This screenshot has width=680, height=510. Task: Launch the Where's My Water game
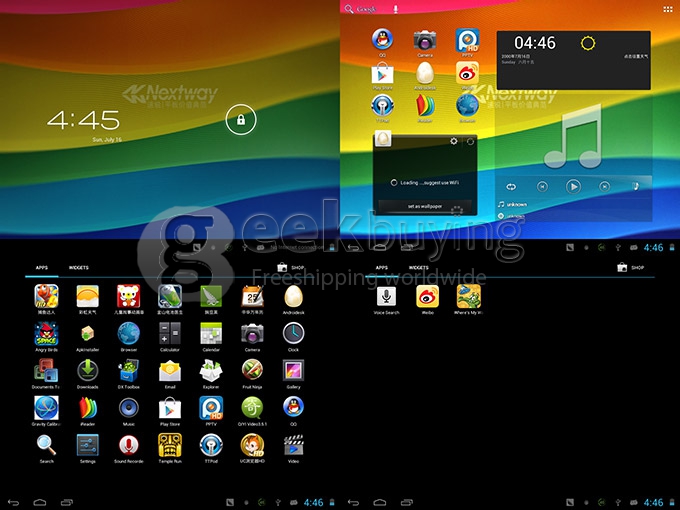pyautogui.click(x=468, y=296)
